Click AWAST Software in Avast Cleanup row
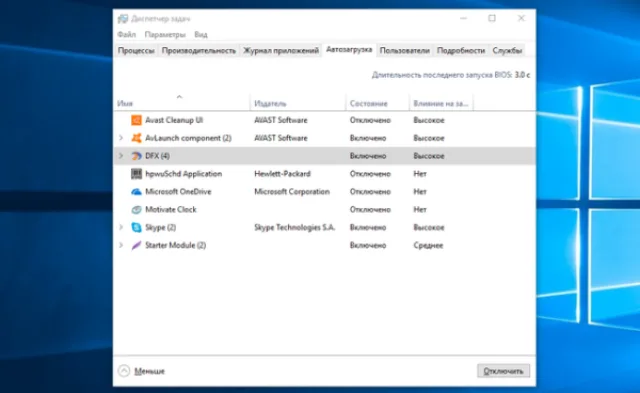640x393 pixels. tap(281, 120)
